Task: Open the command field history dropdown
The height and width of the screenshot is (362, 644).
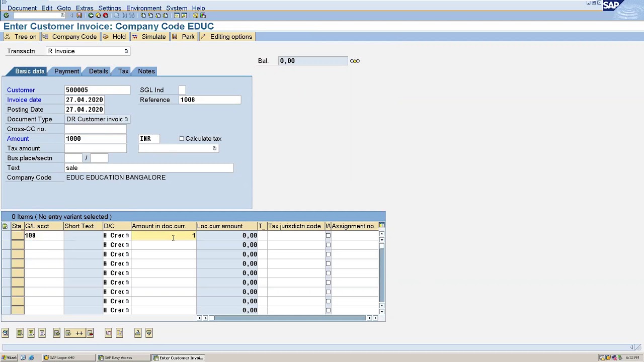Action: point(63,15)
